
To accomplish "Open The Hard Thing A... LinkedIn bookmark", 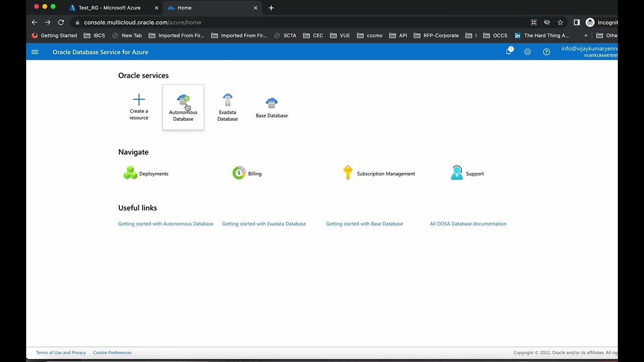I will pyautogui.click(x=541, y=35).
